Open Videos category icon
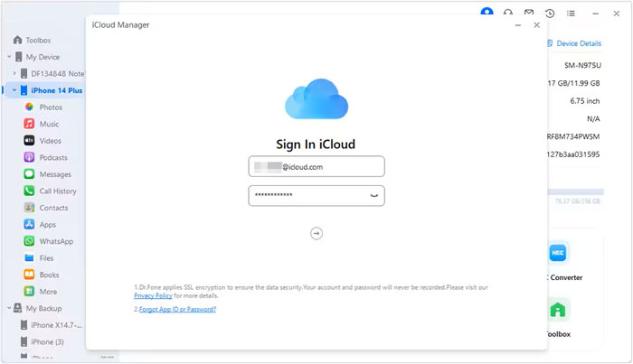The image size is (633, 364). click(29, 140)
